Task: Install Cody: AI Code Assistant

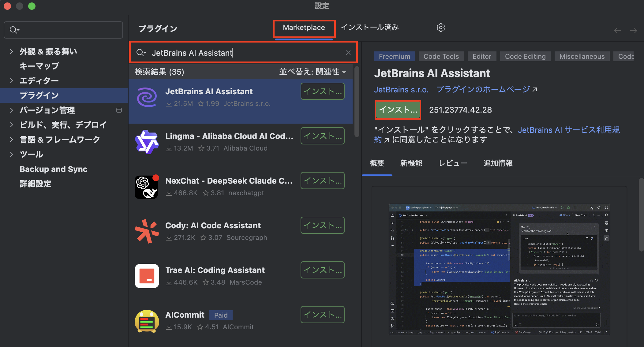Action: [322, 225]
